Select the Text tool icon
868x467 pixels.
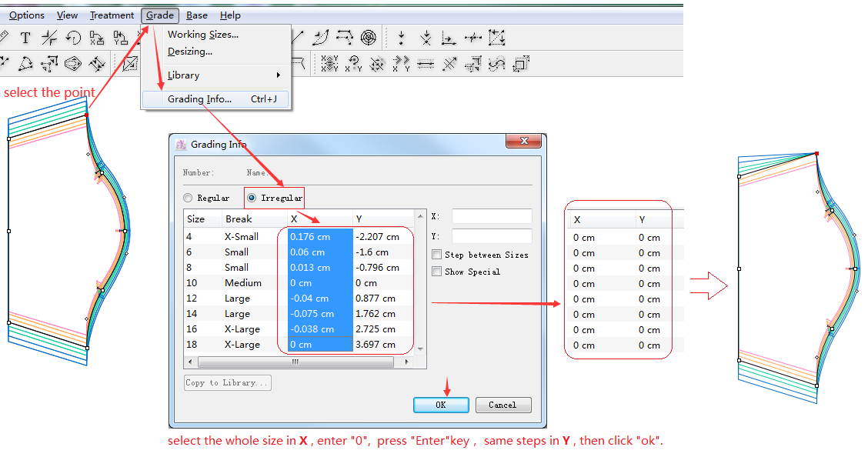click(25, 38)
